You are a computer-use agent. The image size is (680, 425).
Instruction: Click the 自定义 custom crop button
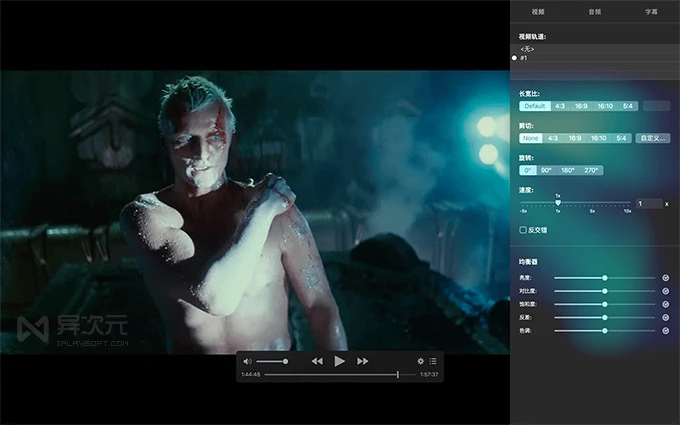[x=652, y=138]
